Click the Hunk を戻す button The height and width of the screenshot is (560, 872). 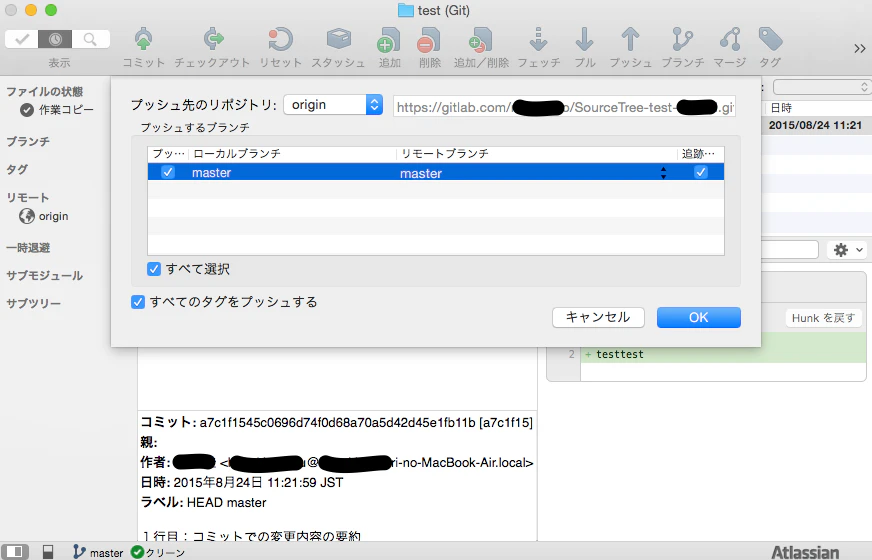coord(824,318)
